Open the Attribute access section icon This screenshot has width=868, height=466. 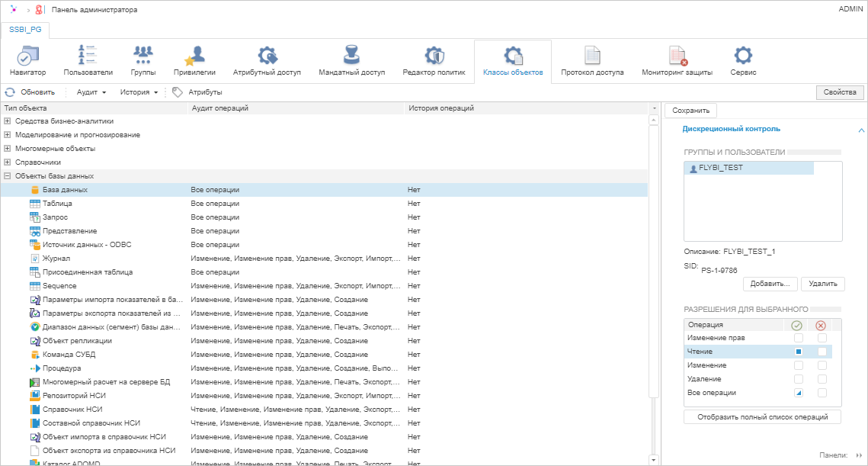[x=267, y=56]
